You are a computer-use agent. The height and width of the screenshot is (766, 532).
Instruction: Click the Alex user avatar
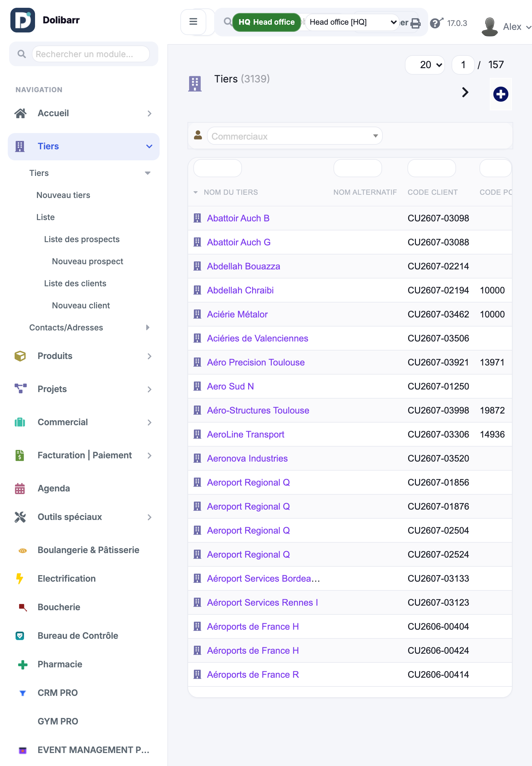coord(489,27)
